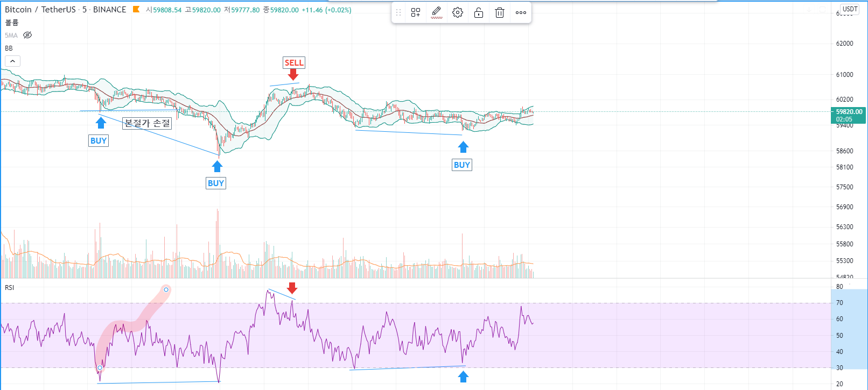Viewport: 868px width, 390px height.
Task: Select the 5MA indicator label
Action: [11, 36]
